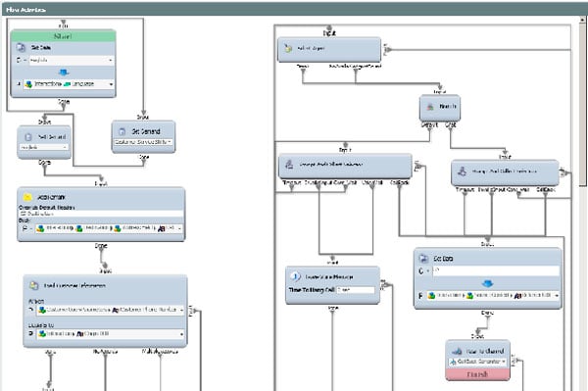Click the first people icon in the Add Email Body row

tap(40, 228)
